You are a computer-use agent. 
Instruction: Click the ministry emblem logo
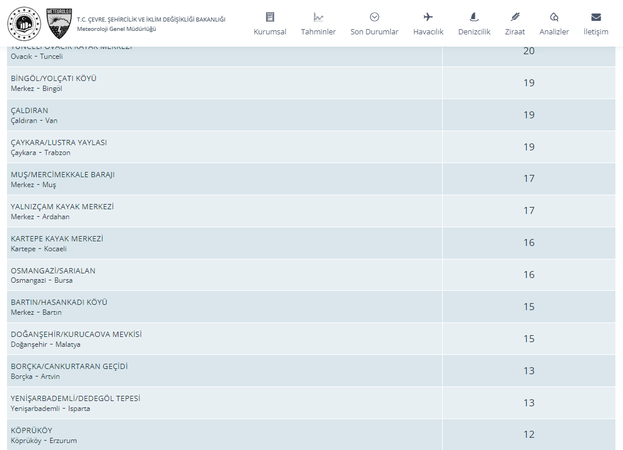pos(24,23)
